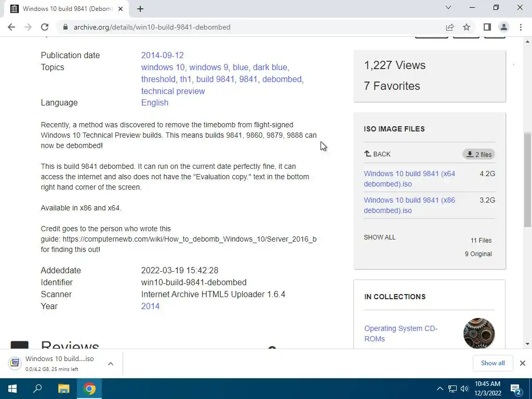Click the page vertical scrollbar thumb

(x=528, y=180)
